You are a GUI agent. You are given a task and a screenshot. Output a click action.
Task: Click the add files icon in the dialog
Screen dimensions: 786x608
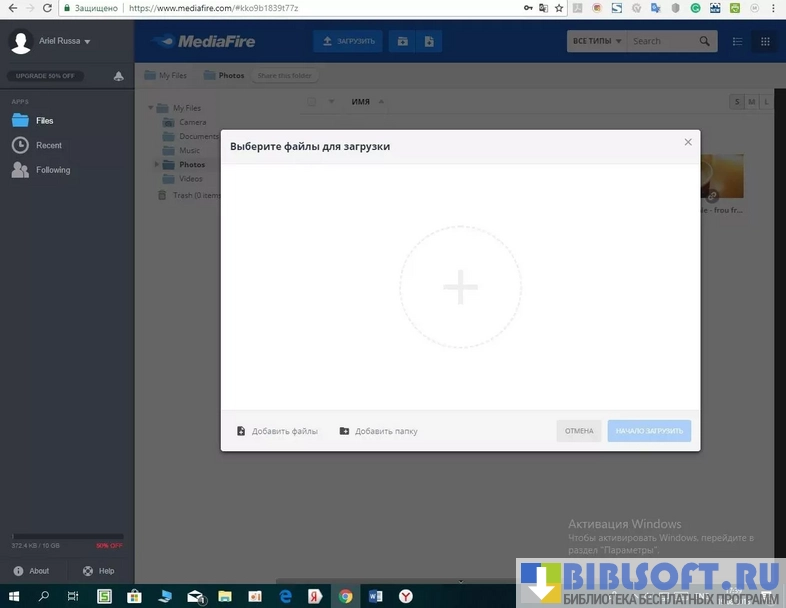(x=241, y=431)
